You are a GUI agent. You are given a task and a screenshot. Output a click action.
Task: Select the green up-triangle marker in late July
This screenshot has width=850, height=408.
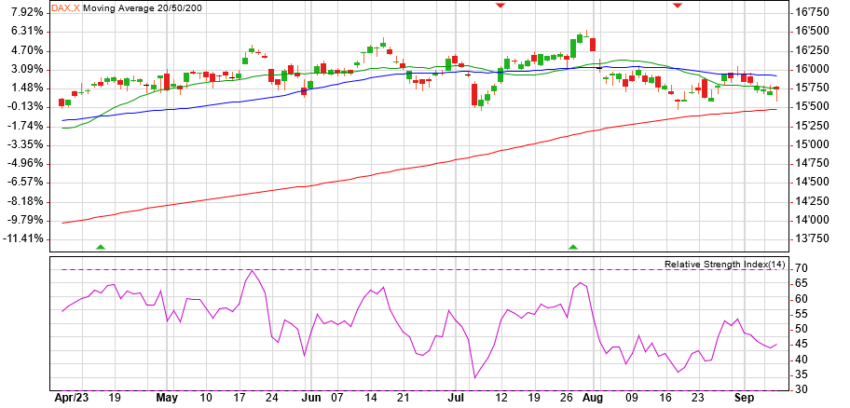573,247
